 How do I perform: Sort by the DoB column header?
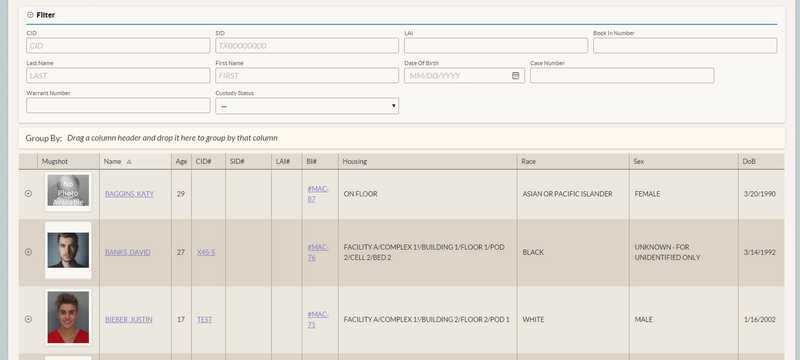click(761, 161)
